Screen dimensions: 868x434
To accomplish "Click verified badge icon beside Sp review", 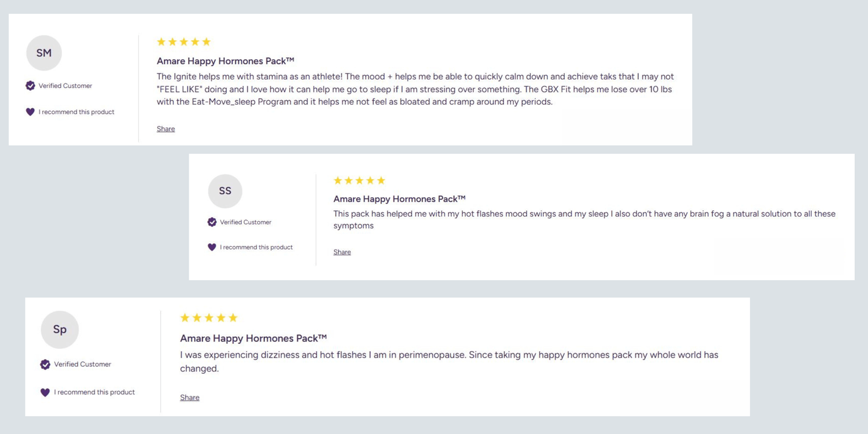I will pos(45,364).
